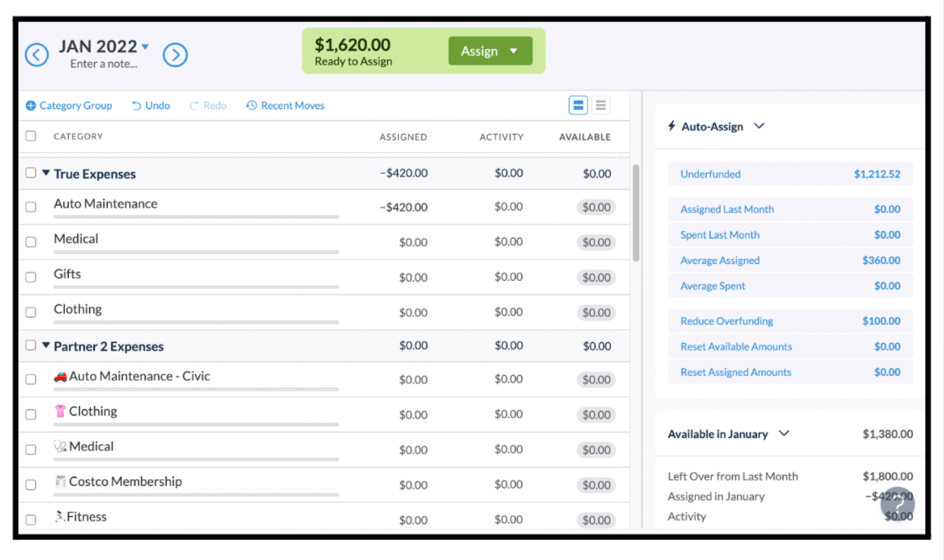Add a new Category Group via plus icon
Viewport: 944px width, 560px height.
(x=30, y=105)
